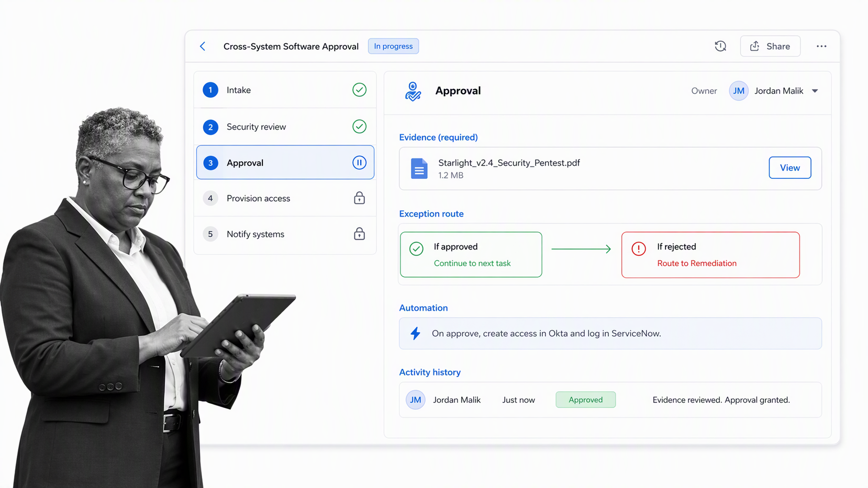868x488 pixels.
Task: Click the lock icon on Notify systems
Action: [359, 234]
